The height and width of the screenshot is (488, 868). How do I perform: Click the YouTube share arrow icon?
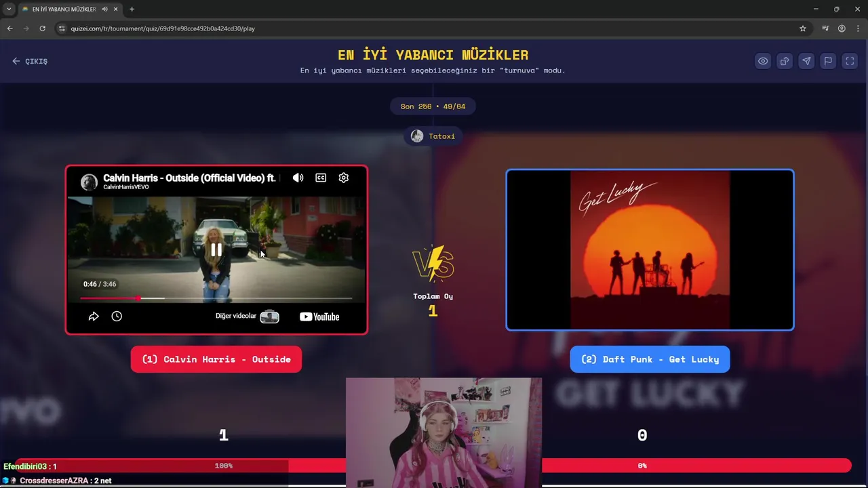(94, 317)
